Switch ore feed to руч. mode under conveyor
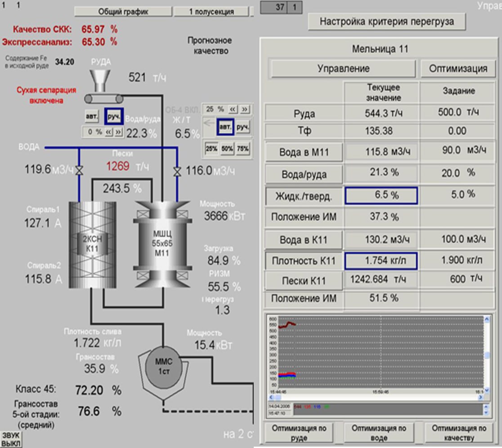Viewport: 502px width, 448px height. 114,116
